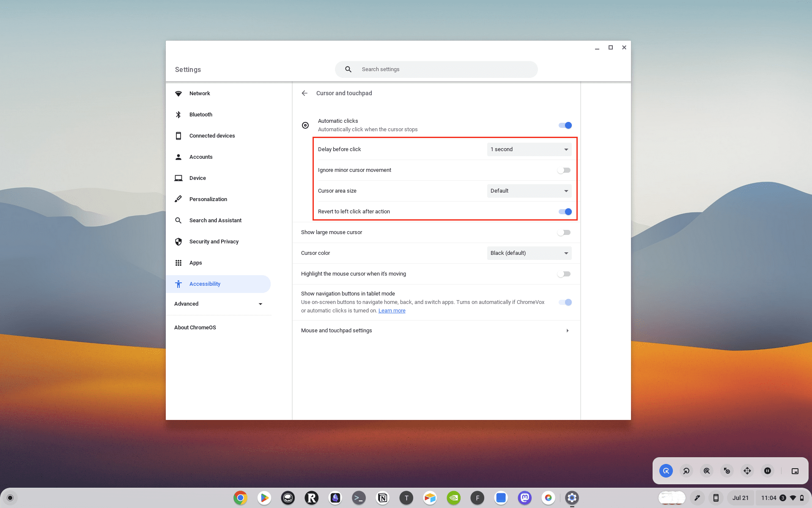This screenshot has width=812, height=508.
Task: Open the Security and Privacy section
Action: pyautogui.click(x=214, y=241)
